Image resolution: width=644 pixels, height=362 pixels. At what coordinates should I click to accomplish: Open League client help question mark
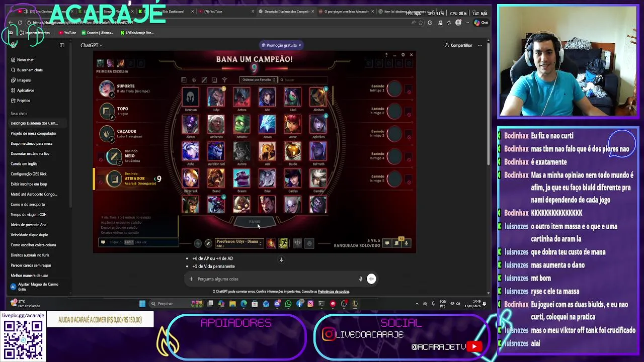(x=386, y=55)
